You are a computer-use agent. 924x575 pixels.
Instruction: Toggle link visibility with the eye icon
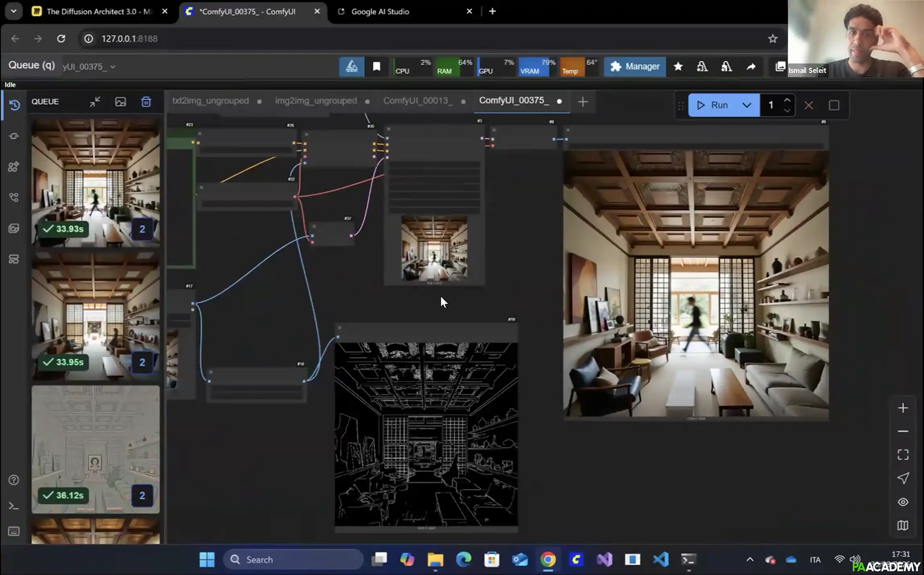pyautogui.click(x=903, y=502)
